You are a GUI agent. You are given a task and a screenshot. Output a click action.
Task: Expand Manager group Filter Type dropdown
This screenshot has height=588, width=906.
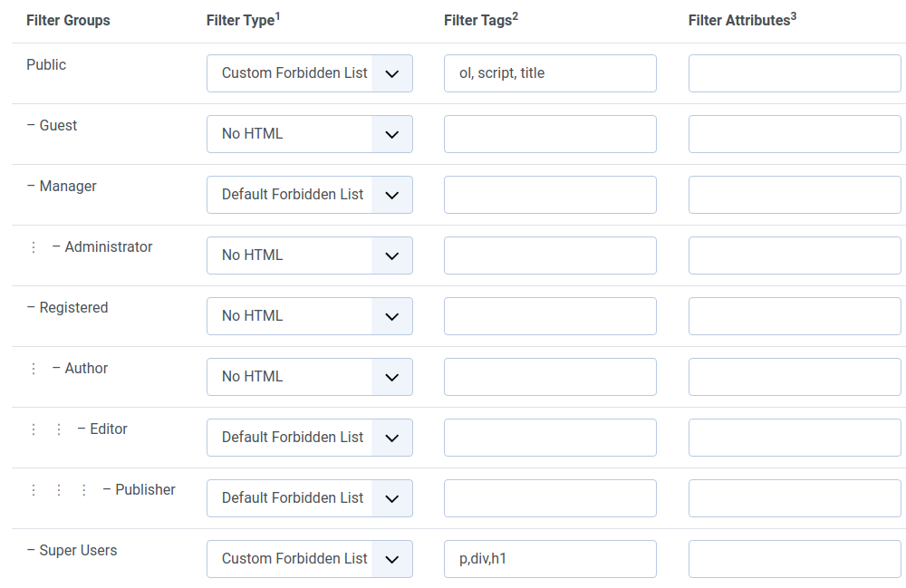(309, 195)
